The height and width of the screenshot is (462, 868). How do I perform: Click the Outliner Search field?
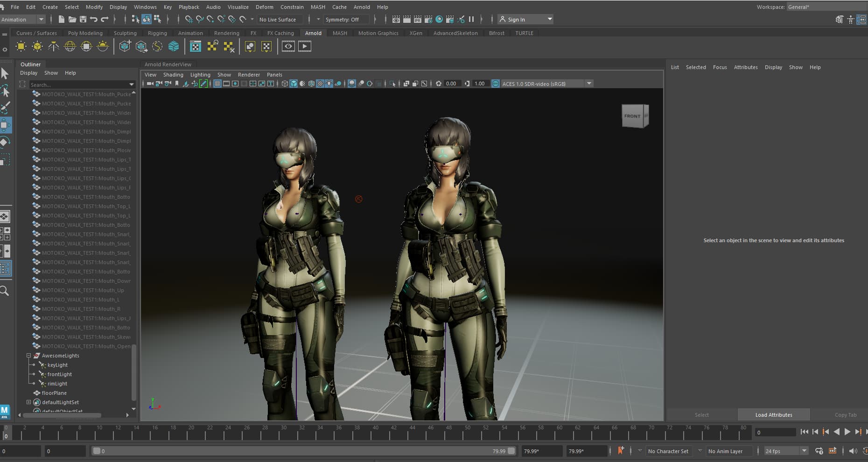[78, 84]
